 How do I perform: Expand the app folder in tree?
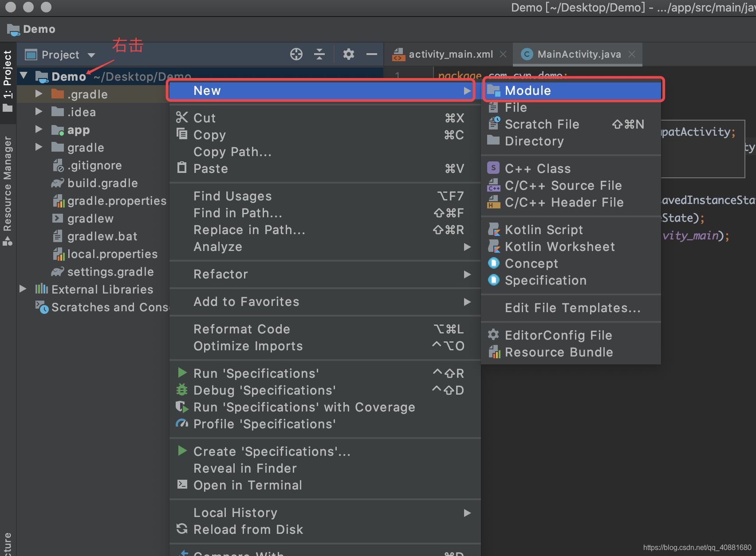pyautogui.click(x=39, y=129)
